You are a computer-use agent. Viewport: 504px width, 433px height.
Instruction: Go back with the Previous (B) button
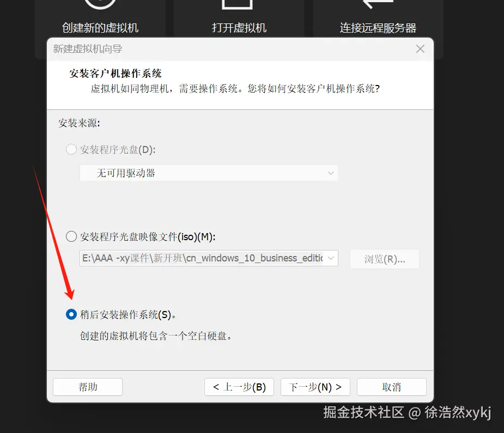tap(239, 387)
